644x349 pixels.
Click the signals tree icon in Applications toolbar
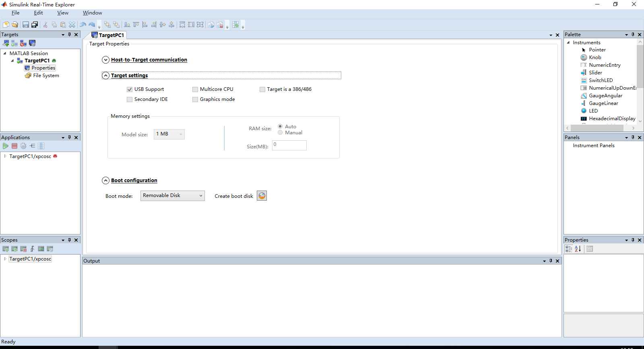[x=32, y=146]
